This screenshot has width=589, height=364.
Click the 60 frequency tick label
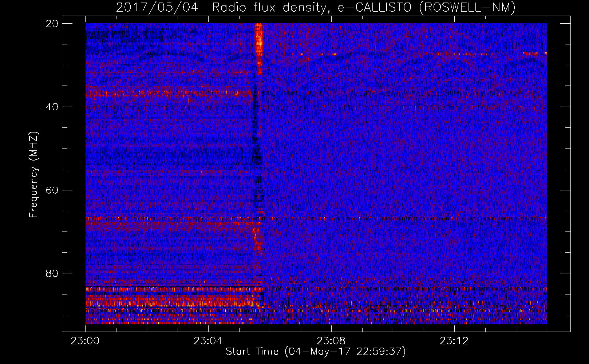click(52, 190)
